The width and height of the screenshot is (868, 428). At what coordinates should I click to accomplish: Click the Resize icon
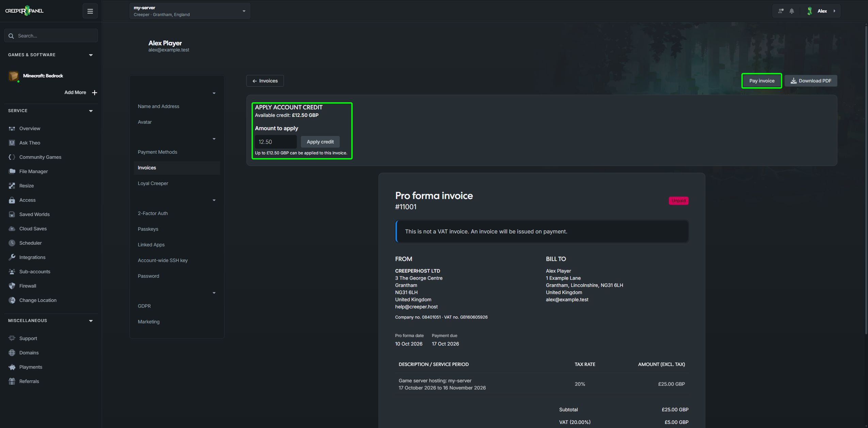click(x=12, y=186)
